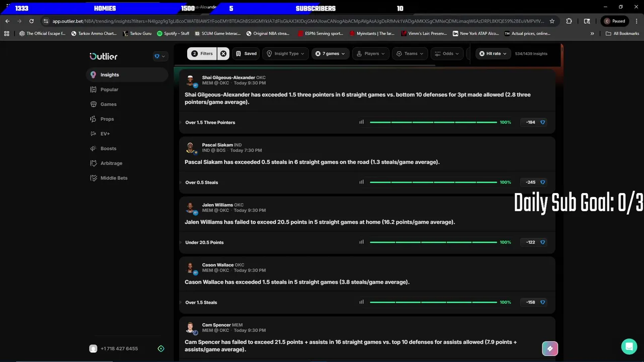This screenshot has height=362, width=644.
Task: Click the Outlier logo
Action: [x=104, y=56]
